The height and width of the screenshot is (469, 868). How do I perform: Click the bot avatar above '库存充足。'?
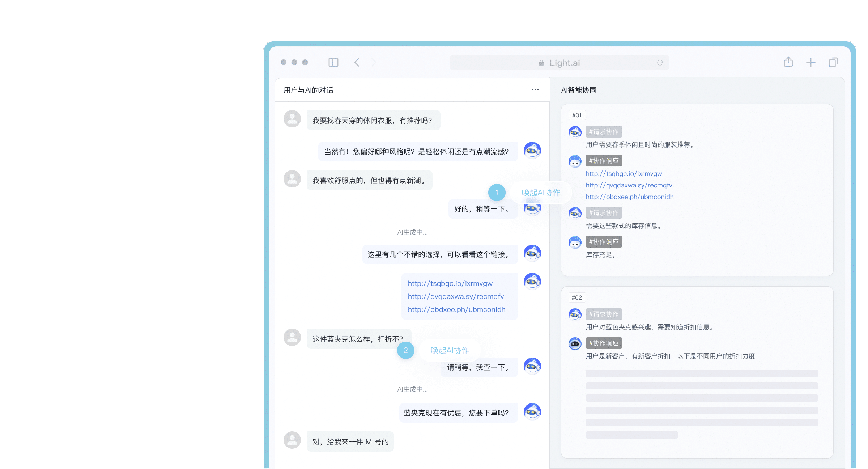click(x=575, y=242)
